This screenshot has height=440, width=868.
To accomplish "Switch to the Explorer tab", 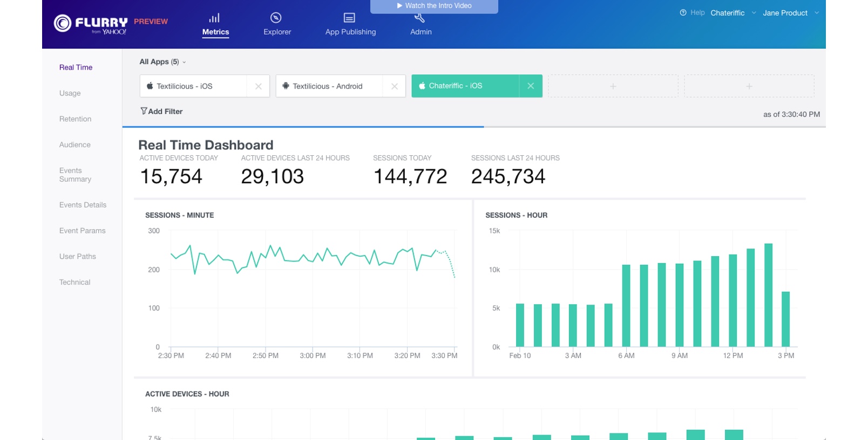I will coord(277,25).
